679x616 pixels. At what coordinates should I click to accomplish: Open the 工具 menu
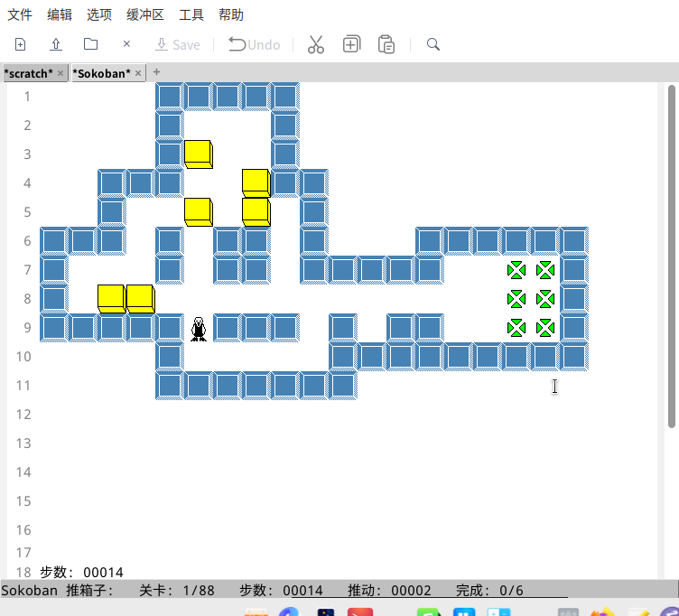(191, 14)
